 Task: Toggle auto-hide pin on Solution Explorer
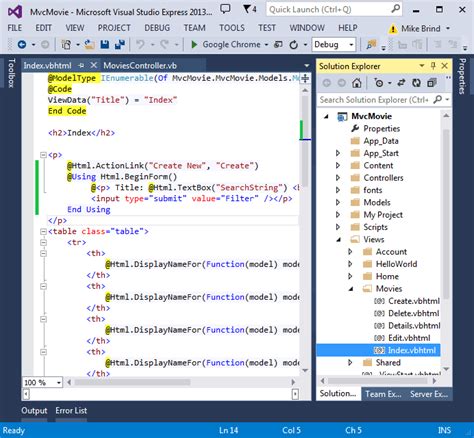pos(433,66)
